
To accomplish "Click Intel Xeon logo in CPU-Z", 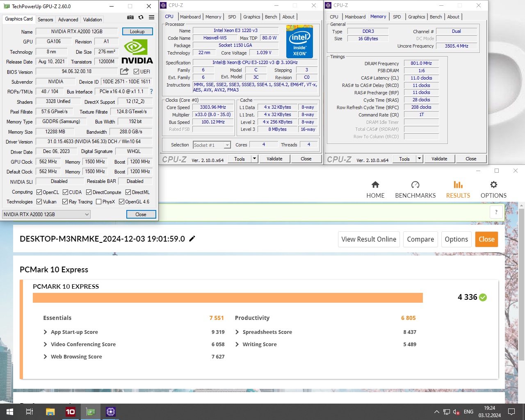I will [x=299, y=42].
